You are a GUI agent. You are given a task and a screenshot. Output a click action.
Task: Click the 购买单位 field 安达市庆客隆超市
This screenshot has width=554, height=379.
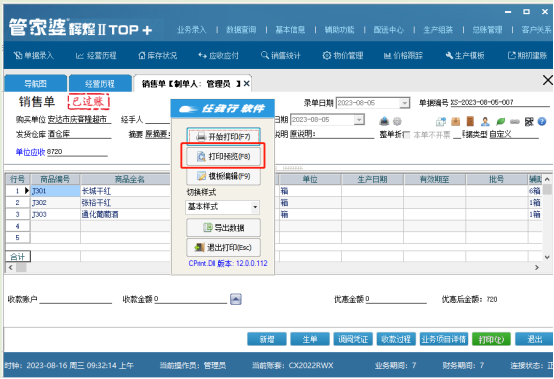click(x=79, y=119)
